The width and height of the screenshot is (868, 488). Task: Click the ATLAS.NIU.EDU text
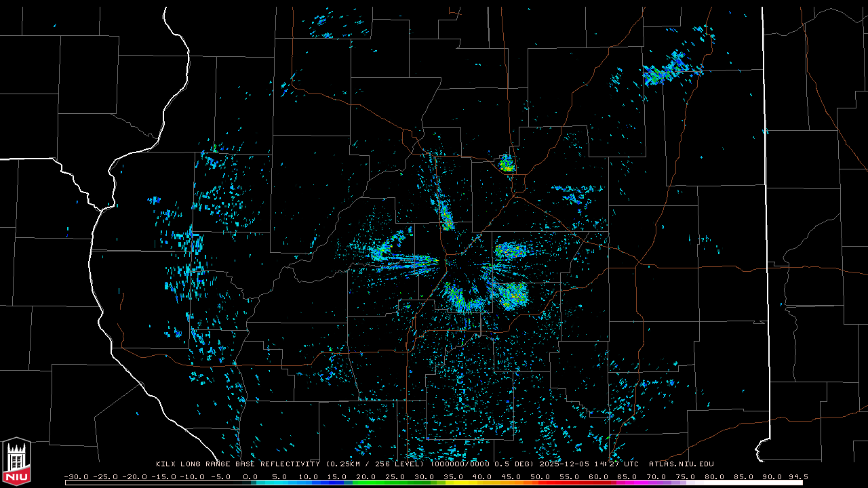click(x=681, y=464)
